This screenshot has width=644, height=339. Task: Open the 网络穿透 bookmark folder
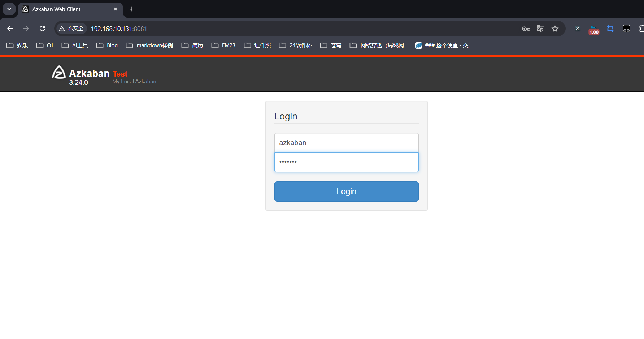point(379,45)
